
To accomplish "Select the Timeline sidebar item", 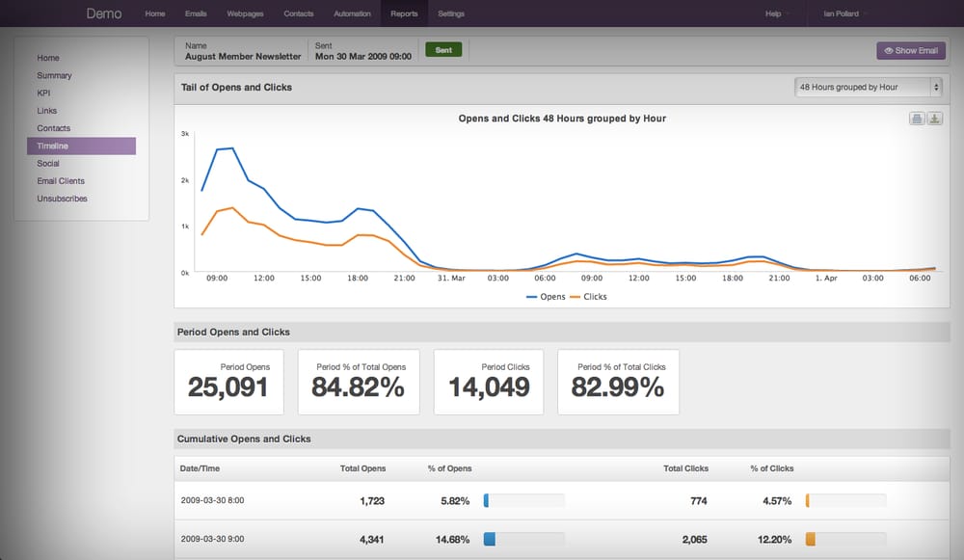I will pyautogui.click(x=81, y=146).
